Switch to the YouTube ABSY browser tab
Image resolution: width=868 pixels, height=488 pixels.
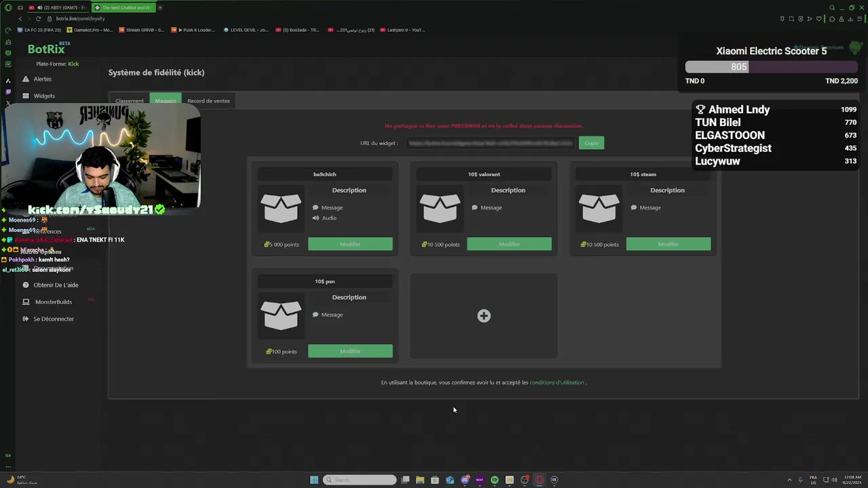click(x=59, y=7)
